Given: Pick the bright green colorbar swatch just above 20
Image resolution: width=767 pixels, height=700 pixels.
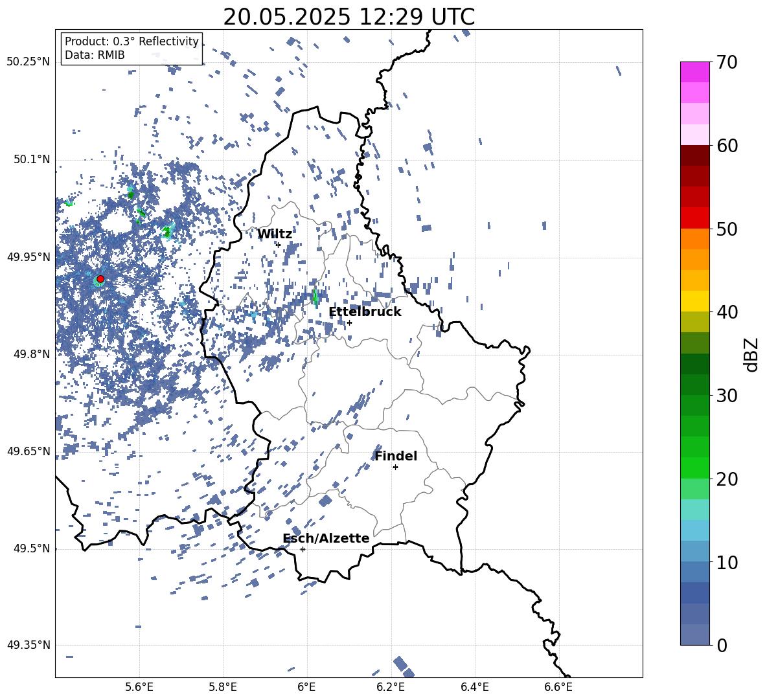Looking at the screenshot, I should tap(695, 468).
